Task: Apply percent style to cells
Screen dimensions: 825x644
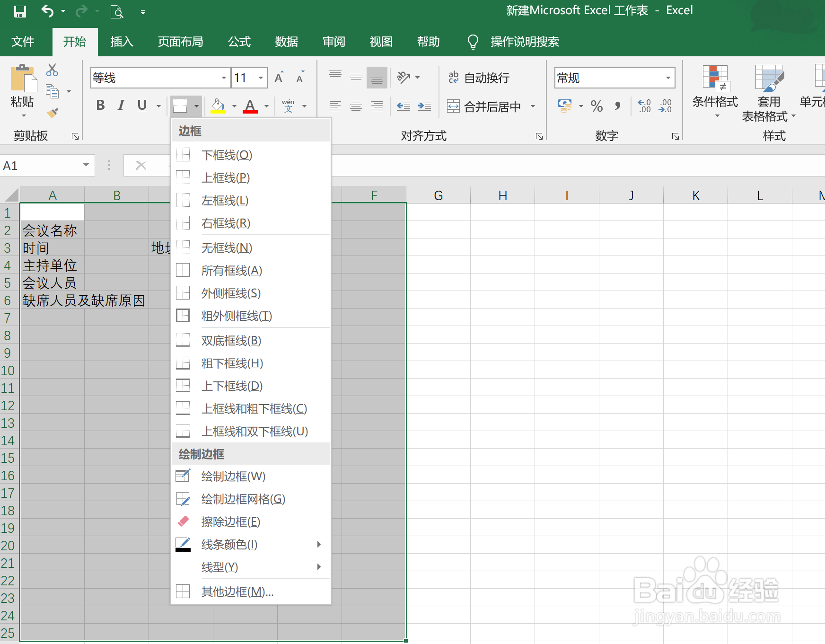Action: (x=597, y=106)
